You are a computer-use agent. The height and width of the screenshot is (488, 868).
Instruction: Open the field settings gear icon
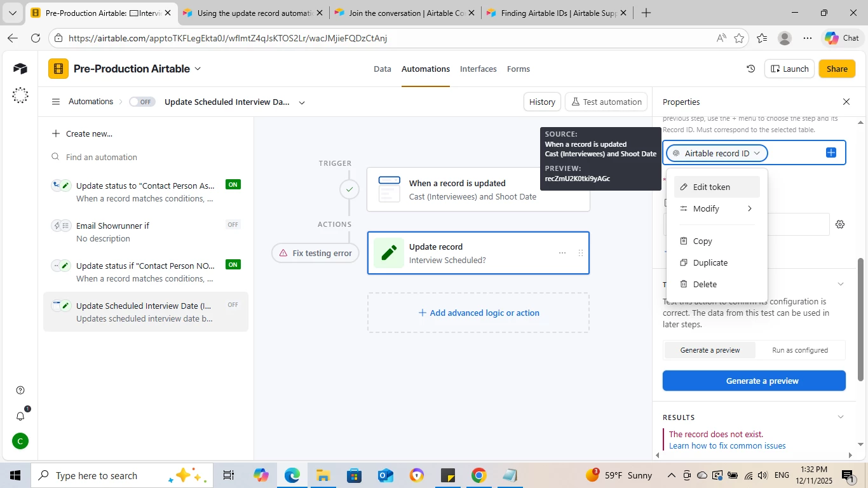(x=840, y=224)
